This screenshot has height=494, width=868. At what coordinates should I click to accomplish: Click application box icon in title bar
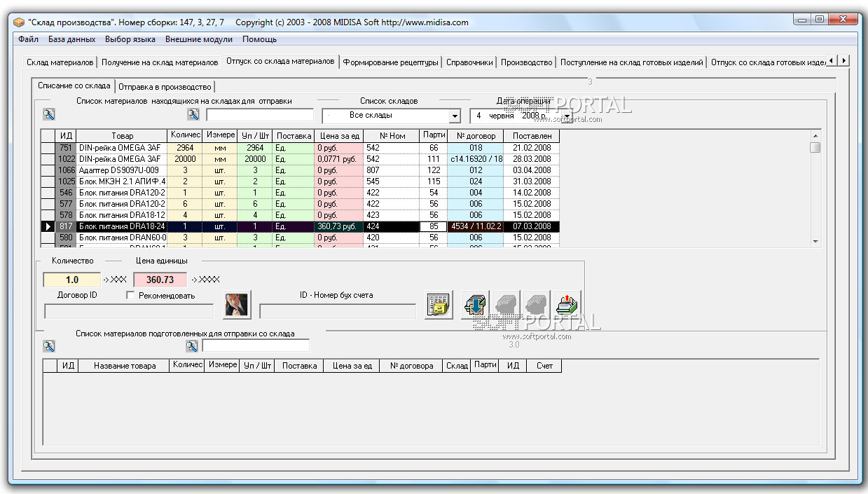[x=19, y=22]
